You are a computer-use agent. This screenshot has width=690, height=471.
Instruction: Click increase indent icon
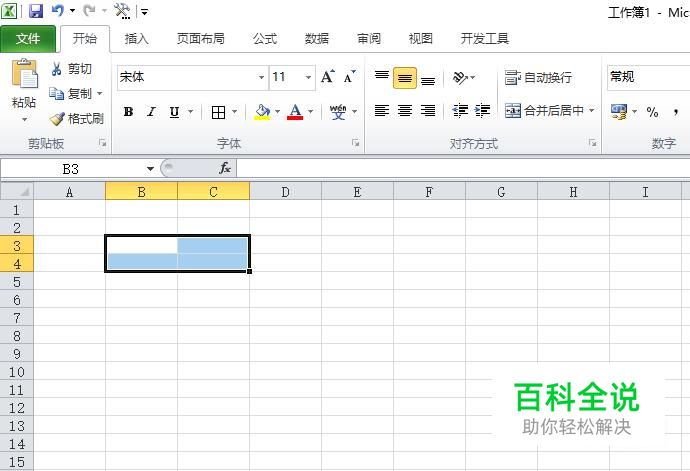(x=482, y=110)
